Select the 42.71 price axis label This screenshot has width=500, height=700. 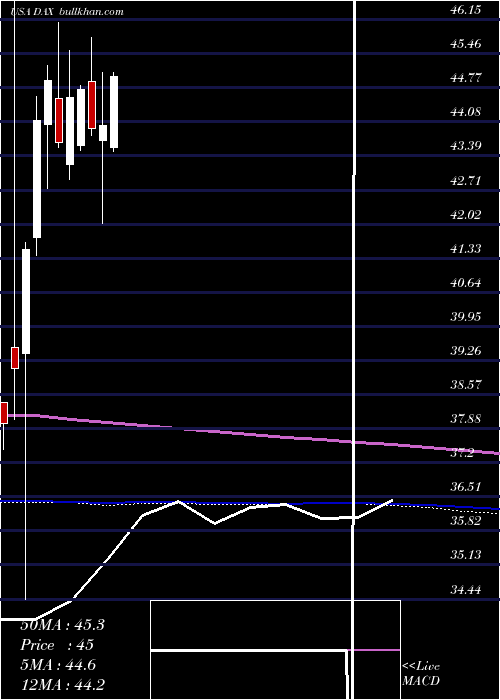[466, 180]
